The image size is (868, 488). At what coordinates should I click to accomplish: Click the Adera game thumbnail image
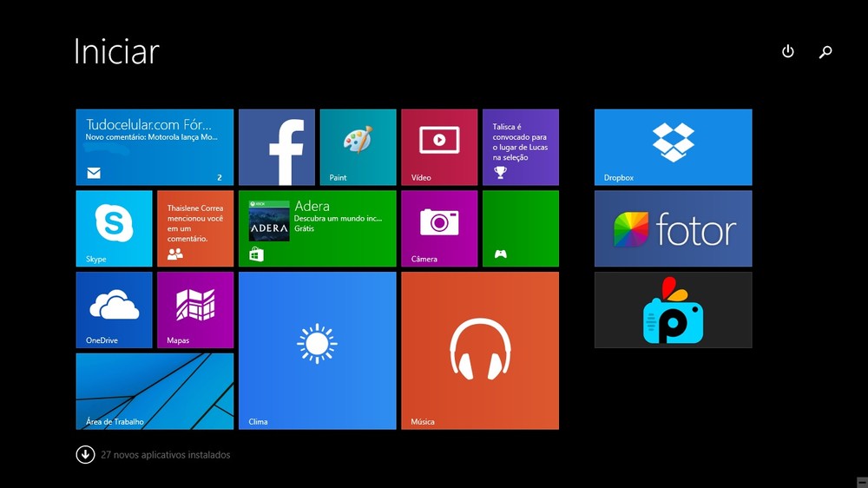(x=269, y=221)
